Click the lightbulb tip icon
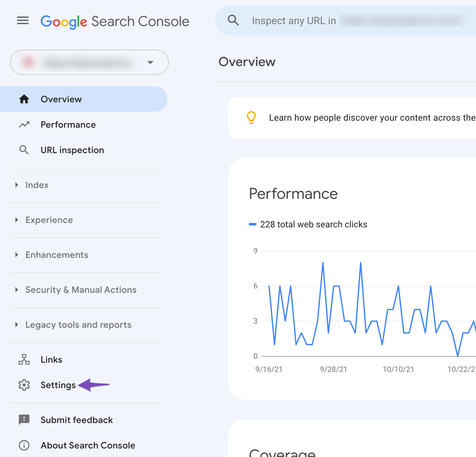476x457 pixels. point(251,117)
